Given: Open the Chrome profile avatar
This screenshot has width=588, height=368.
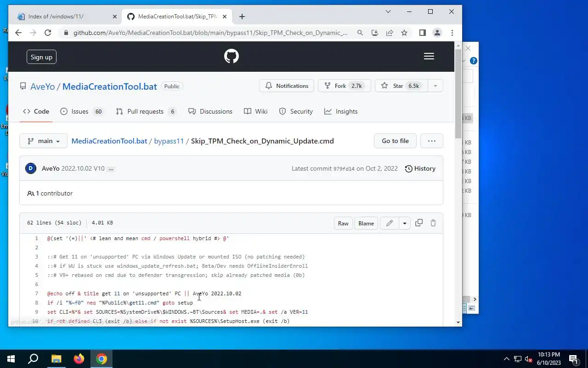Looking at the screenshot, I should pos(437,33).
